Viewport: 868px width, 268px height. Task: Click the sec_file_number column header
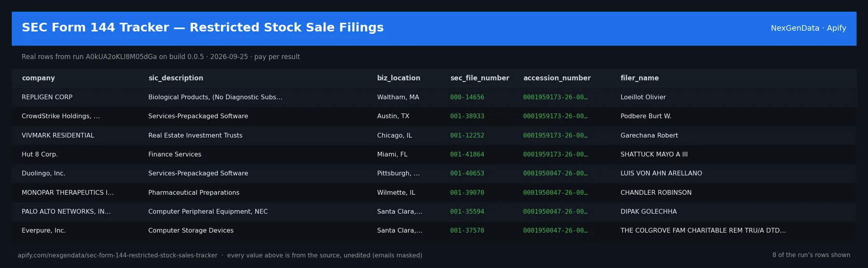coord(479,78)
